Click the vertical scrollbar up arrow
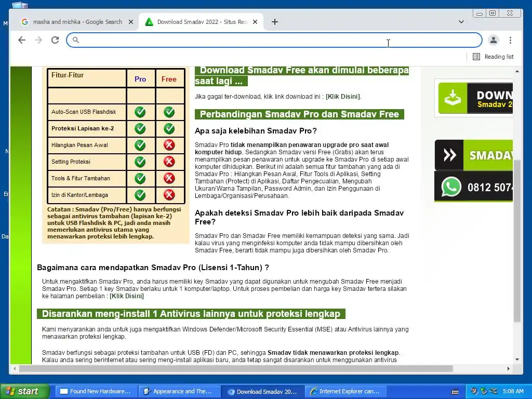This screenshot has width=532, height=399. click(x=517, y=71)
